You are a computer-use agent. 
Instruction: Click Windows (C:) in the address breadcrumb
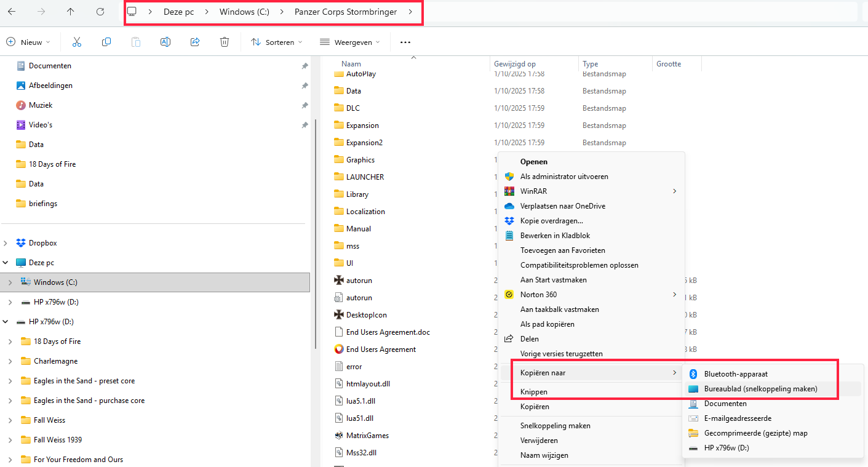point(244,12)
